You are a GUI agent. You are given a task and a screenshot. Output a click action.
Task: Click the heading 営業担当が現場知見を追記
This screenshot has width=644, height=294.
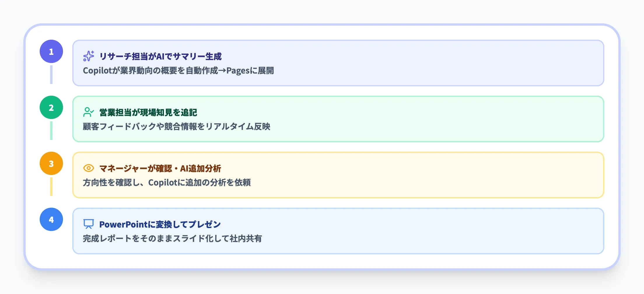pyautogui.click(x=148, y=112)
